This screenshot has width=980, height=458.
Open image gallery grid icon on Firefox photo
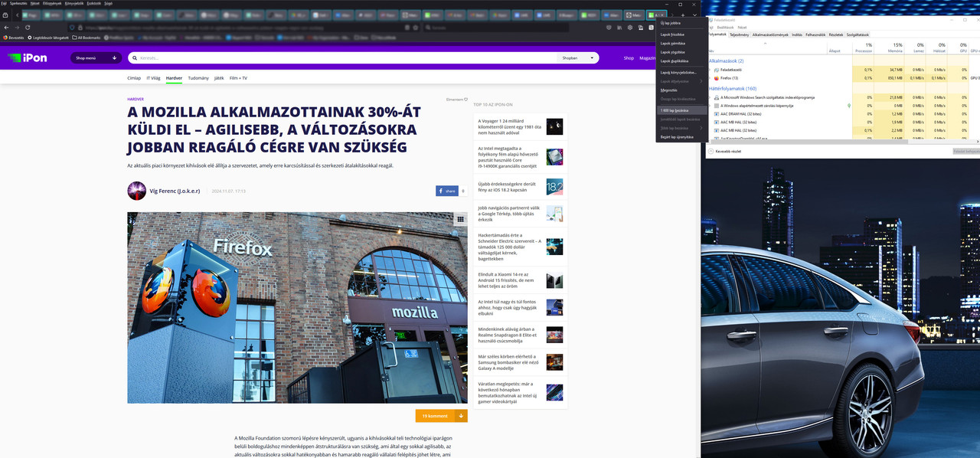(x=460, y=219)
